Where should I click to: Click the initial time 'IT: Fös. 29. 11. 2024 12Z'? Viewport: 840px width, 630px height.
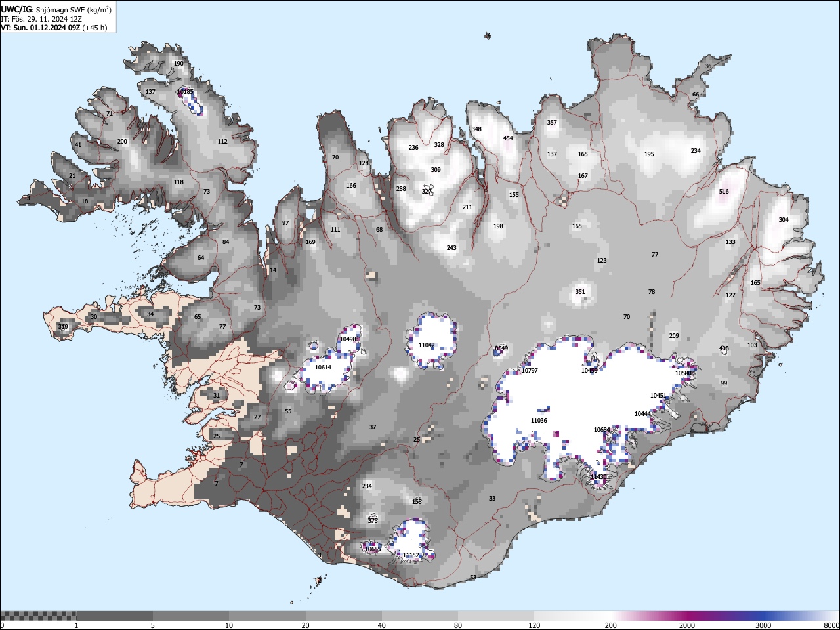pyautogui.click(x=41, y=19)
